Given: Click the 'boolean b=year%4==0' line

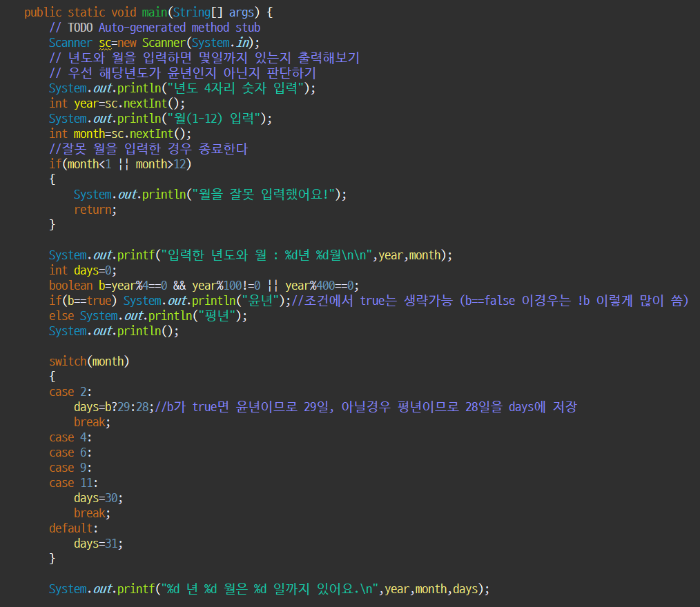Looking at the screenshot, I should point(204,286).
